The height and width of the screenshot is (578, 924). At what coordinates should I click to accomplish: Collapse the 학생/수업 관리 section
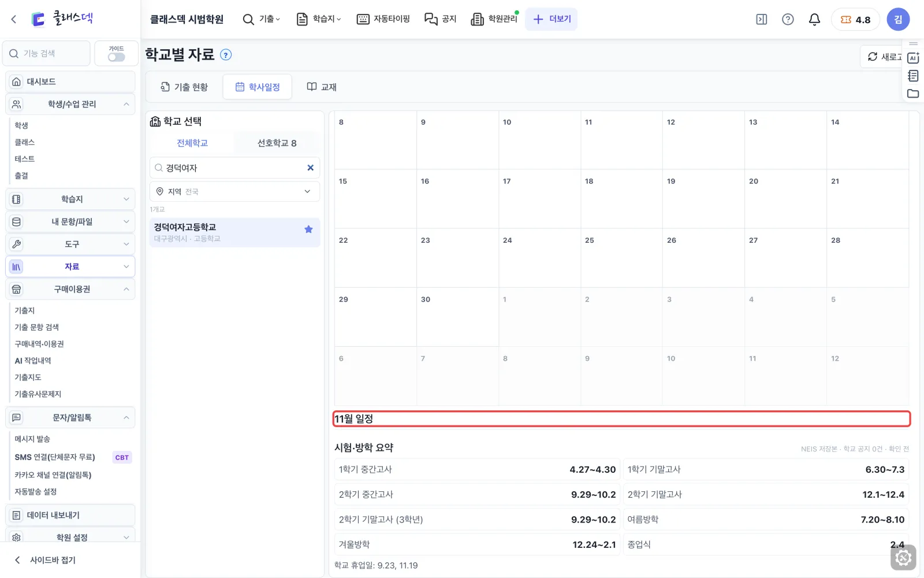(x=70, y=104)
